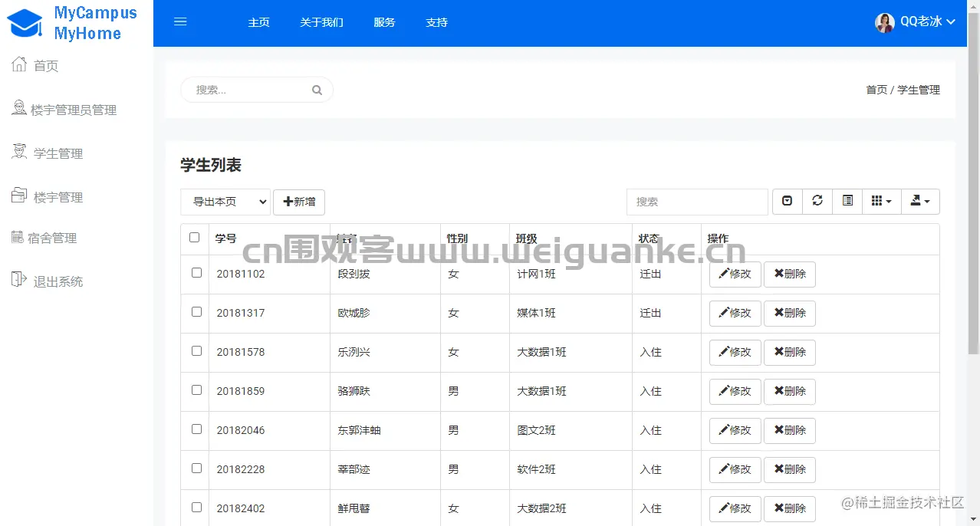Open the 支持 top menu
This screenshot has height=526, width=980.
tap(436, 22)
